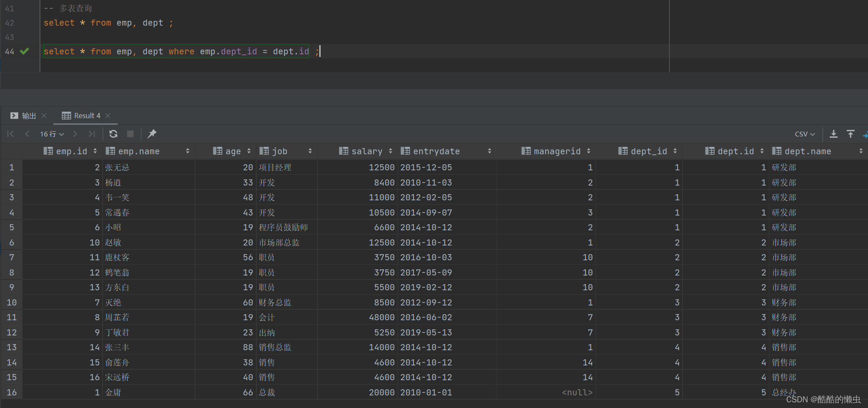Select row number 1 header
The image size is (868, 408).
12,167
